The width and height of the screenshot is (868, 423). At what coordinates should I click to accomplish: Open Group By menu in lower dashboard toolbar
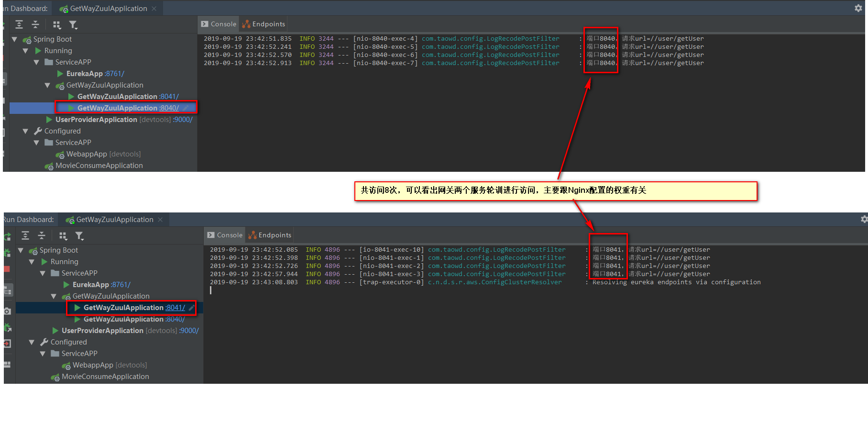click(63, 236)
